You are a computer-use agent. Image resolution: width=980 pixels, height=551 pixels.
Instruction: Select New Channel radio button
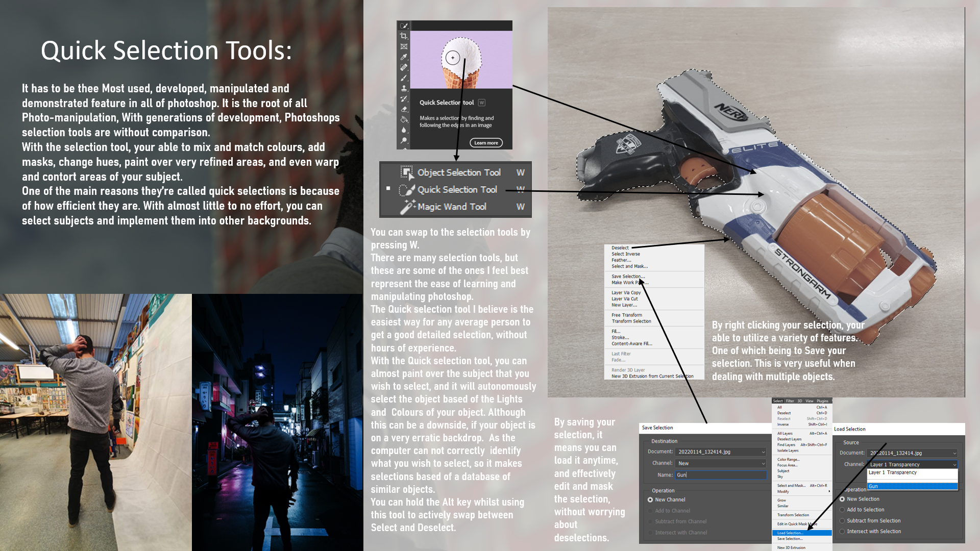point(650,500)
